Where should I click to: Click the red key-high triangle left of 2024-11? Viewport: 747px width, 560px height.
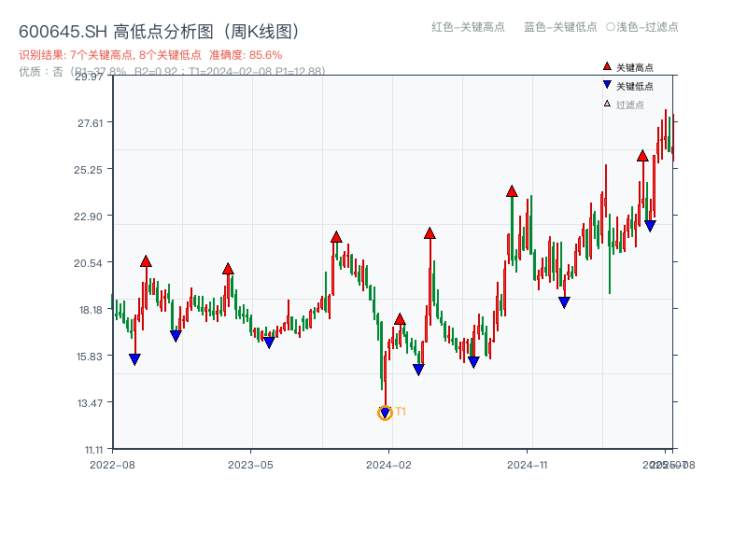512,191
